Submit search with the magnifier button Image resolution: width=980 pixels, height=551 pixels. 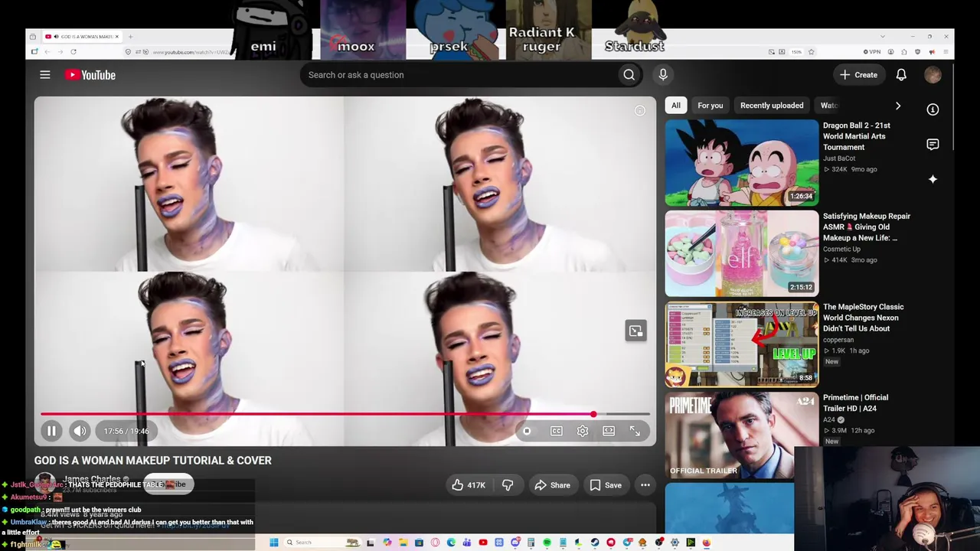pos(629,75)
